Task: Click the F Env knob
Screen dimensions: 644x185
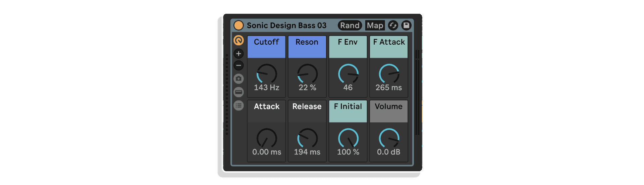Action: [348, 74]
